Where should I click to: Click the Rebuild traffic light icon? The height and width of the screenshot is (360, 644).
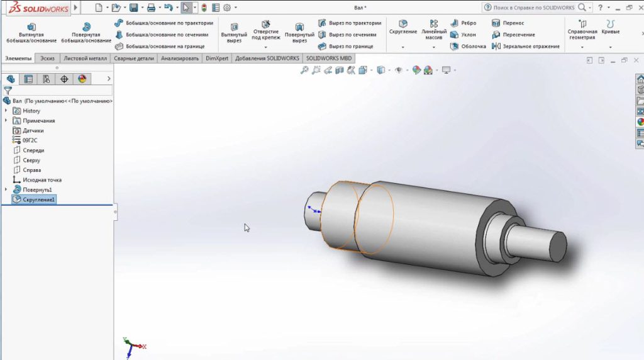pyautogui.click(x=204, y=8)
